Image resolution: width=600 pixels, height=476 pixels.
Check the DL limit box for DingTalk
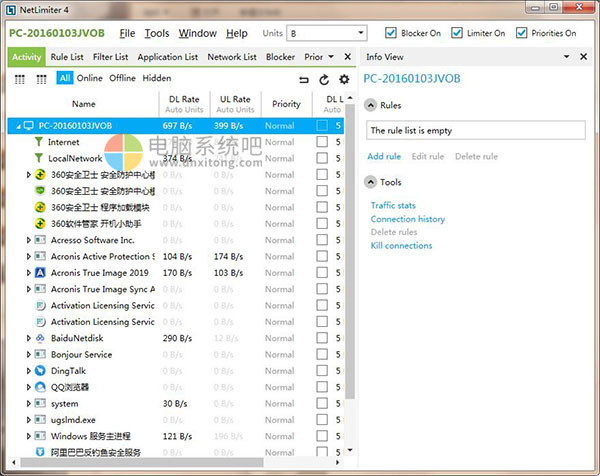[322, 370]
